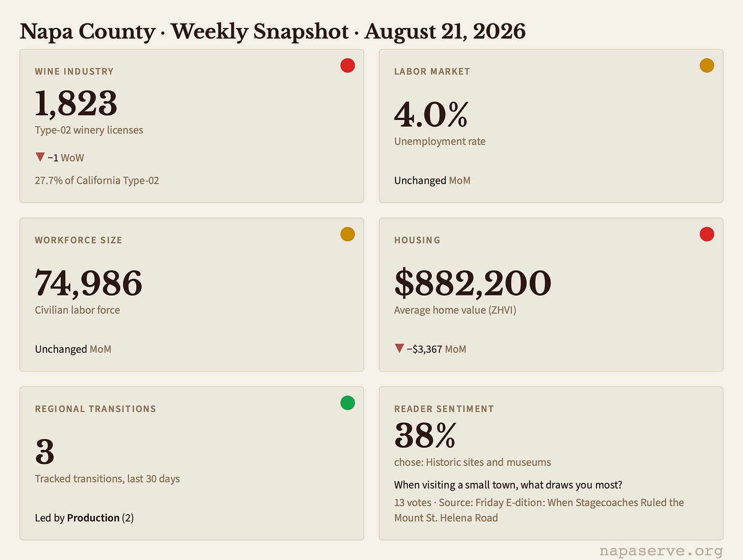This screenshot has height=560, width=743.
Task: Click the READER SENTIMENT card heading
Action: tap(444, 409)
